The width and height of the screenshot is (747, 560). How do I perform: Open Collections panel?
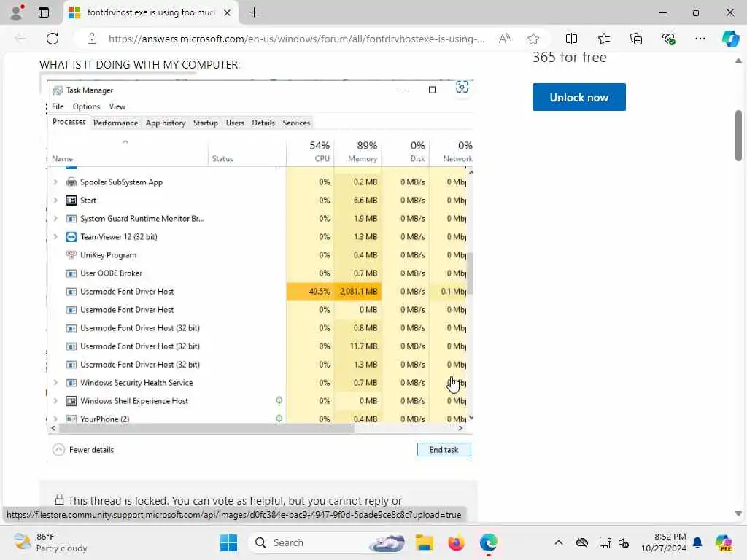click(x=636, y=39)
